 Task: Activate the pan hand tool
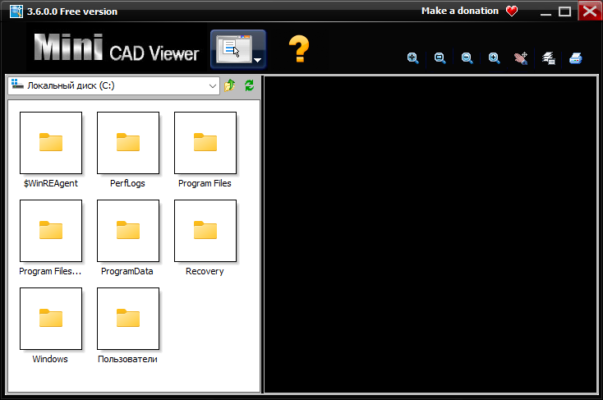pos(521,58)
